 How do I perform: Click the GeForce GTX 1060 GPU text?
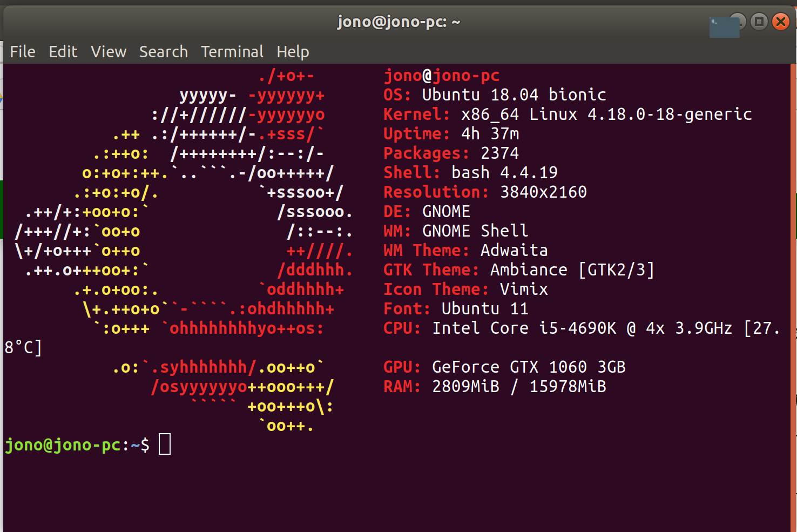pyautogui.click(x=528, y=367)
